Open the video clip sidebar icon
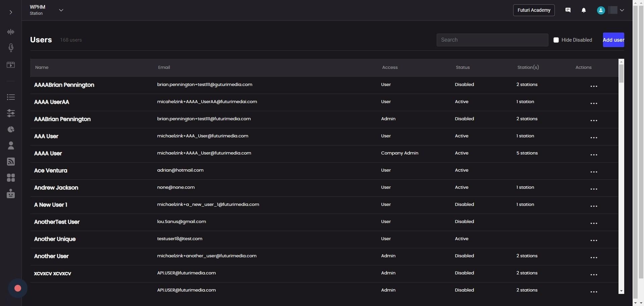The image size is (644, 306). (11, 65)
